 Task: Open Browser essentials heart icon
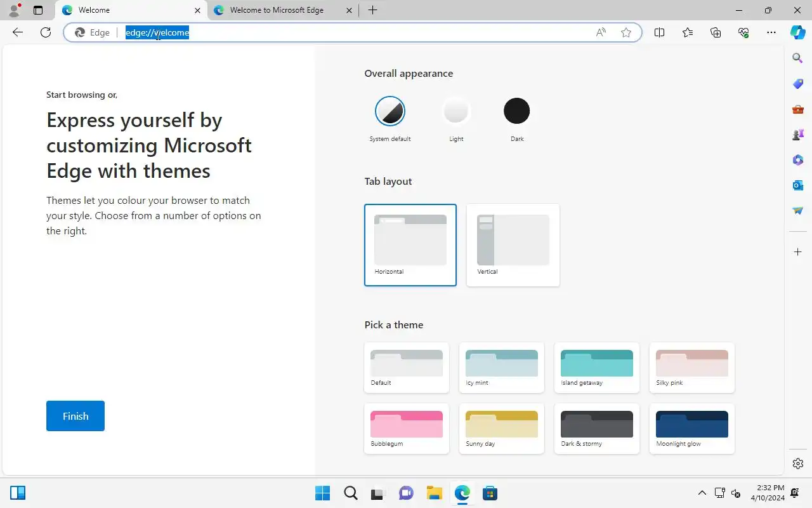743,32
